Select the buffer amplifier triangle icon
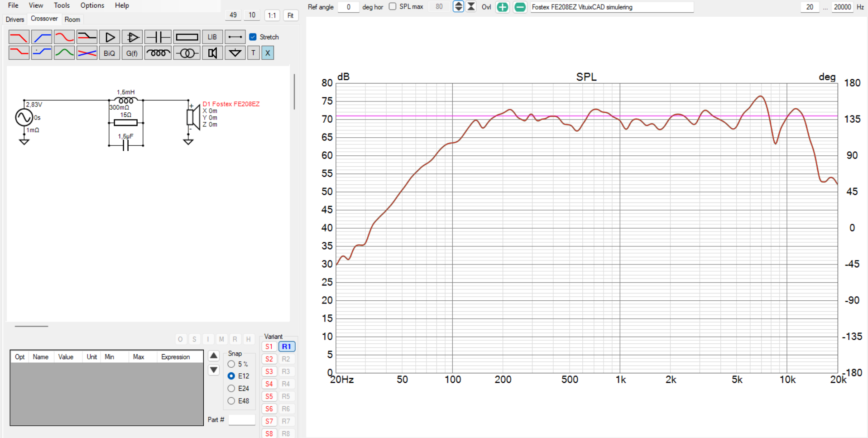The width and height of the screenshot is (868, 438). coord(110,37)
